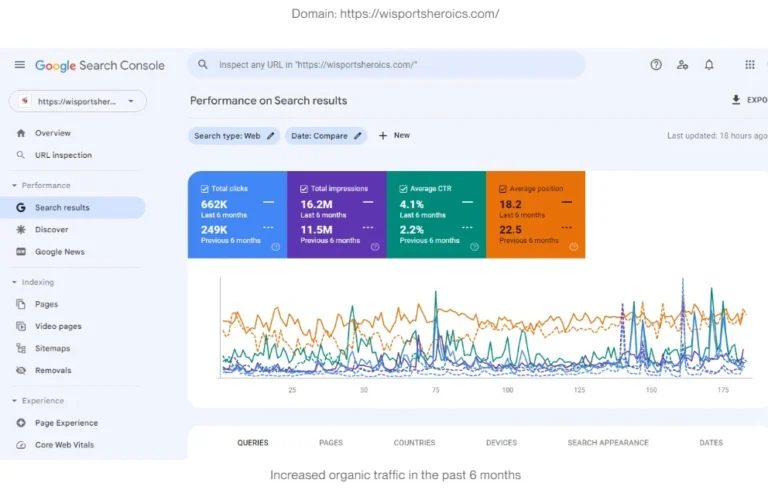Screen dimensions: 768x500
Task: Toggle the Average CTR checkbox
Action: 403,189
